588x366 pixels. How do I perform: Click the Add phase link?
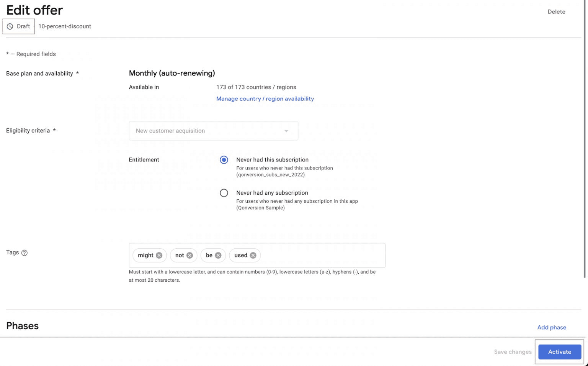tap(551, 327)
